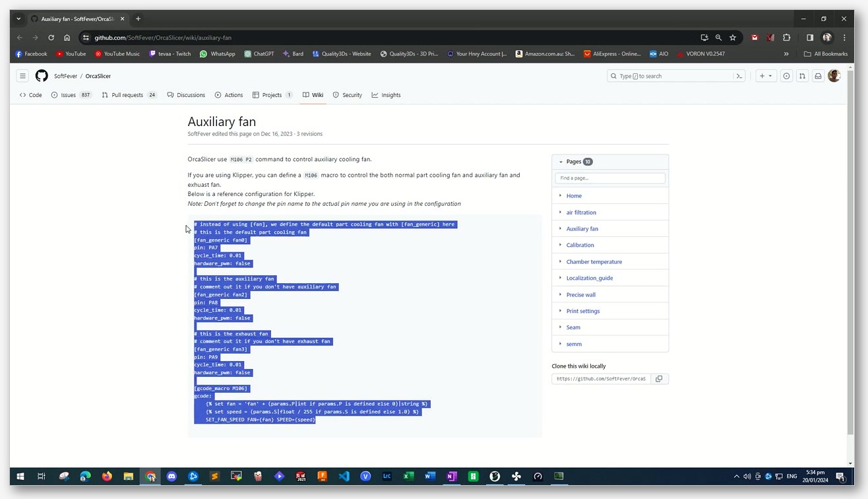Bookmark this page with the star icon
Screen dimensions: 868x499
[x=733, y=38]
